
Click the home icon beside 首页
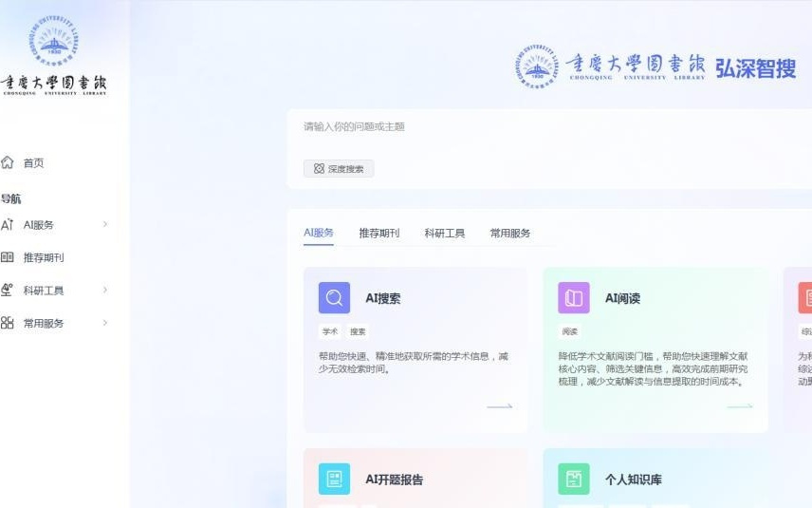pos(8,162)
